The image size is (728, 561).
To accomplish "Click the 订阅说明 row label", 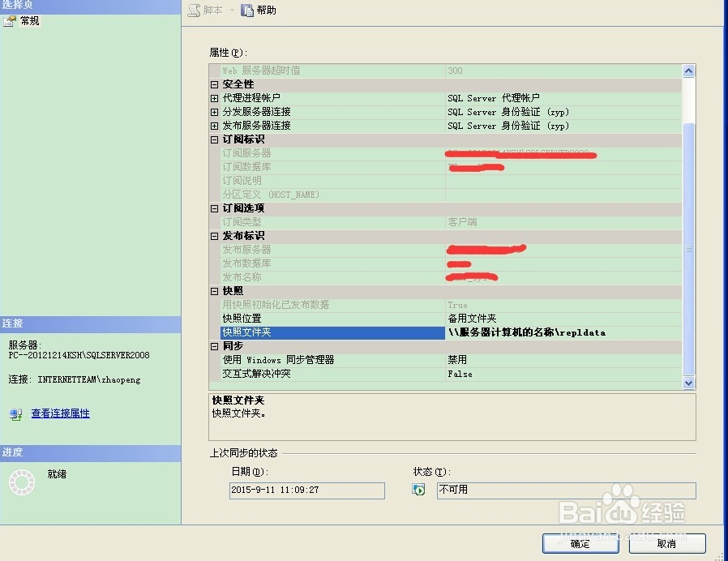I will point(242,181).
